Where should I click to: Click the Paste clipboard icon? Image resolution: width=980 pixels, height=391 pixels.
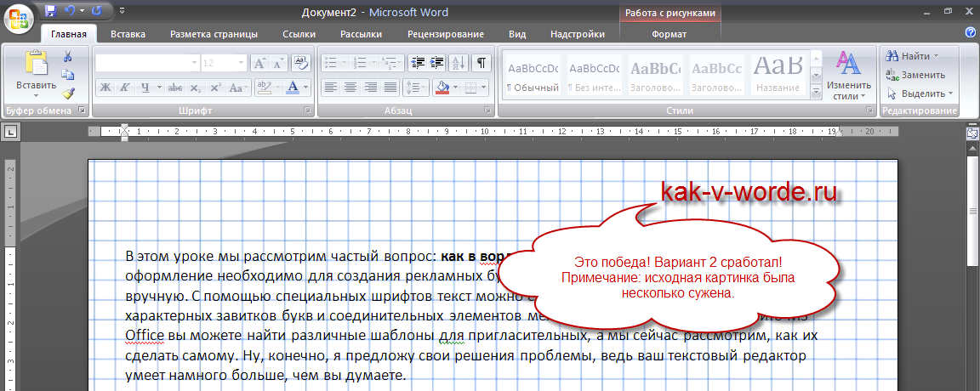(x=37, y=64)
